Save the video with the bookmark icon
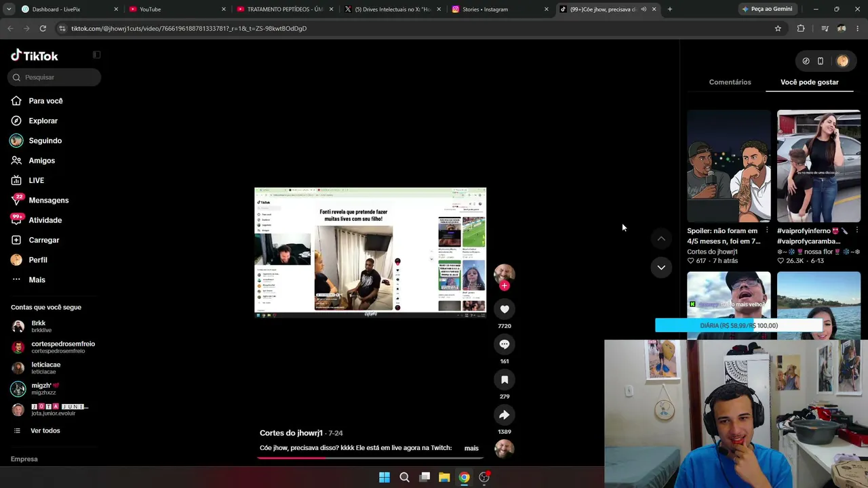The height and width of the screenshot is (488, 868). click(505, 380)
